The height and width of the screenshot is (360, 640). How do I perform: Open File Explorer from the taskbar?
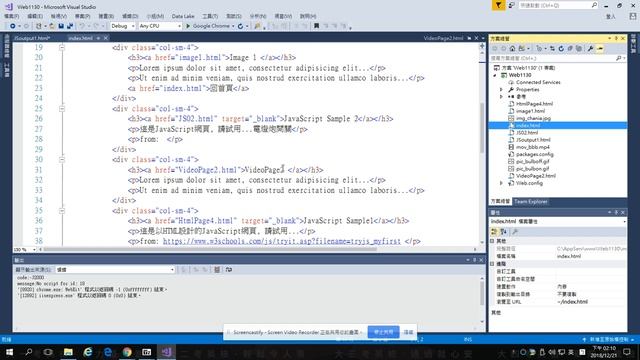coord(68,352)
